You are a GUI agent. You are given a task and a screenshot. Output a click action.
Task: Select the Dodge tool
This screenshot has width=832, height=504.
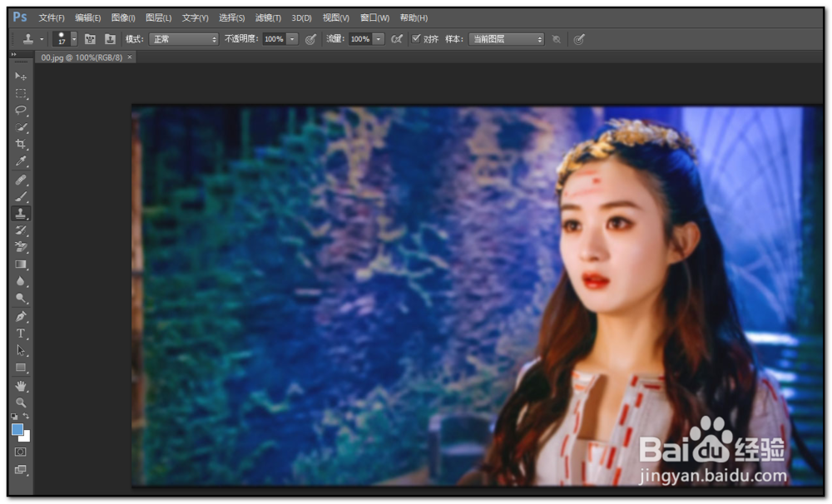(21, 298)
